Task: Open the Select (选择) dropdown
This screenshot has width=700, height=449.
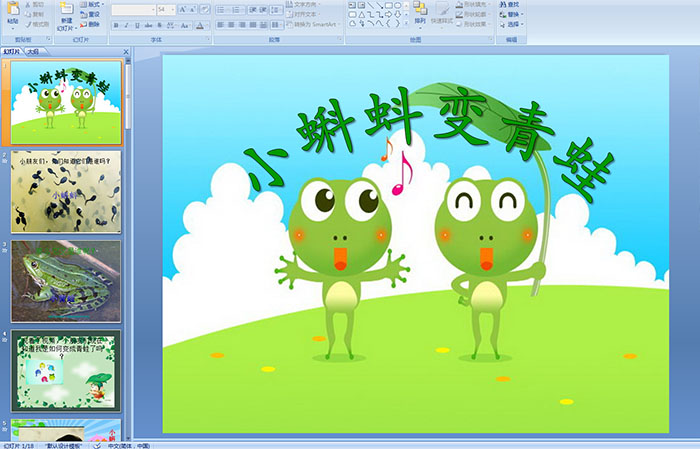Action: (x=512, y=24)
